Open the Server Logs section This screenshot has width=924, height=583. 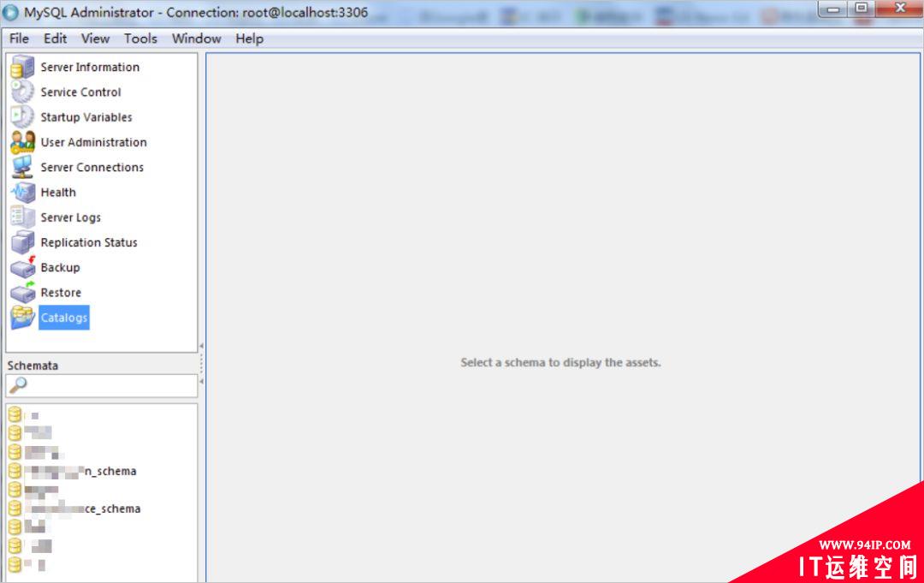[x=70, y=217]
